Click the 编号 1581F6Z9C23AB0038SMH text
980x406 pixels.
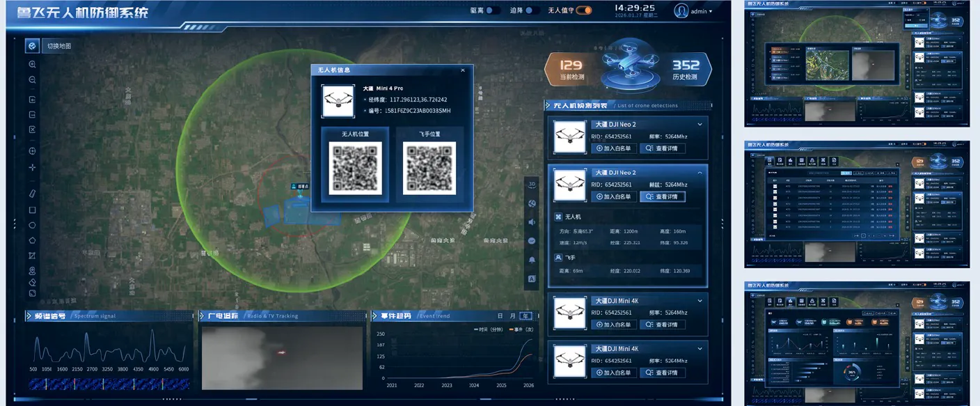tap(409, 110)
